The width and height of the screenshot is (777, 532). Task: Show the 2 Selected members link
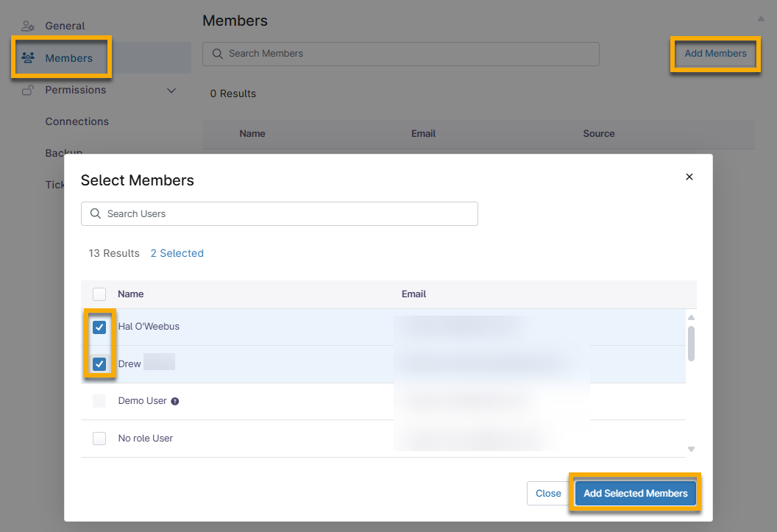pyautogui.click(x=177, y=253)
